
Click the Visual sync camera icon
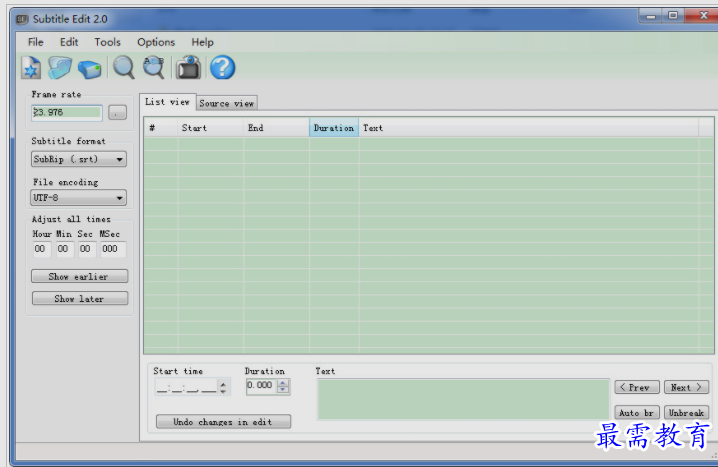(x=188, y=68)
